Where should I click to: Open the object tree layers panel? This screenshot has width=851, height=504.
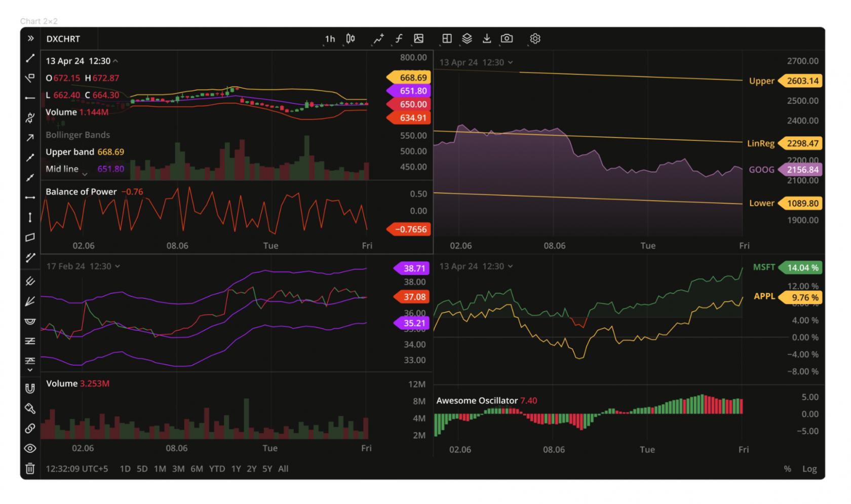(467, 38)
